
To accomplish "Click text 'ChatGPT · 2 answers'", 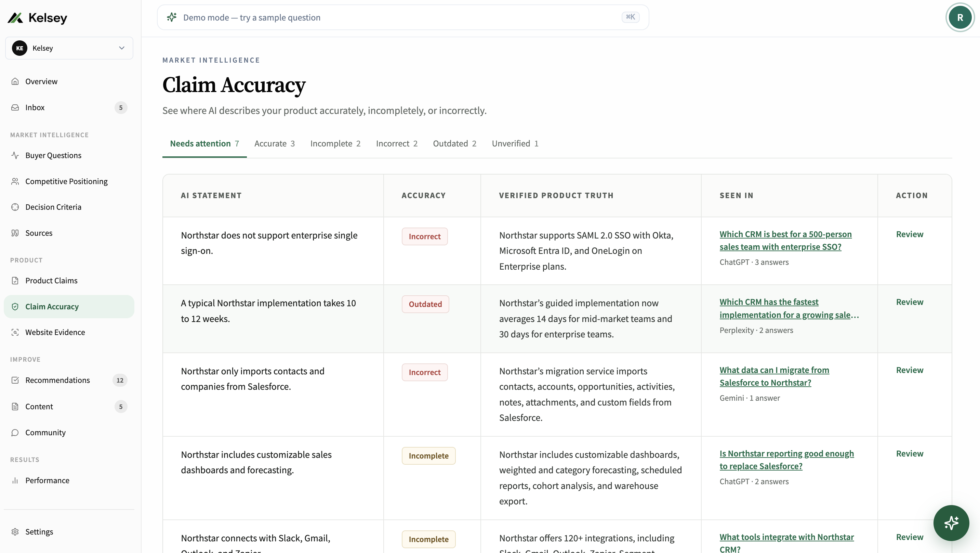I will pyautogui.click(x=754, y=481).
